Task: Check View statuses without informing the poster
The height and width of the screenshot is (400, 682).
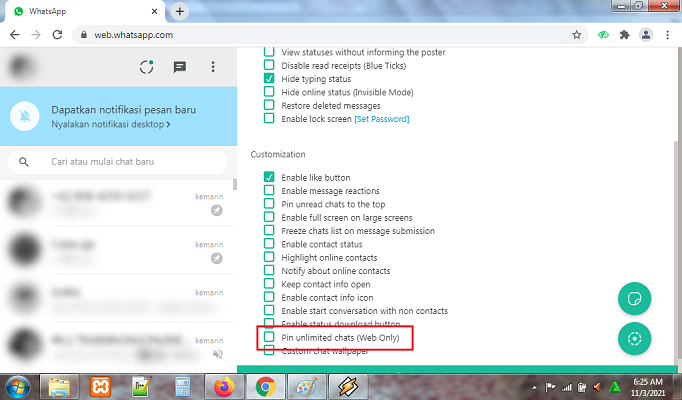Action: (x=269, y=52)
